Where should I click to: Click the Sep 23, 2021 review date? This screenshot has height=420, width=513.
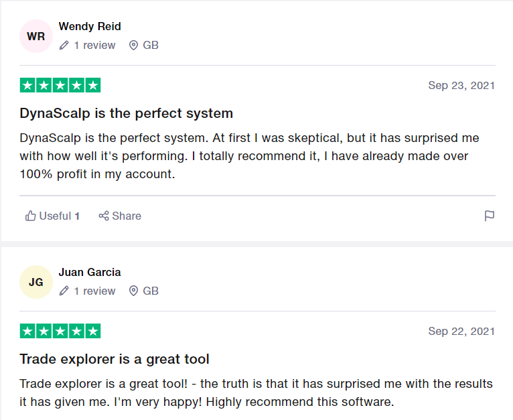click(461, 85)
